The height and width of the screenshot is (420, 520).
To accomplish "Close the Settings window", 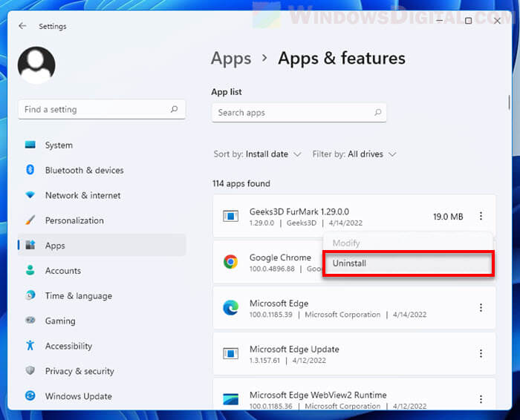I will pos(497,21).
